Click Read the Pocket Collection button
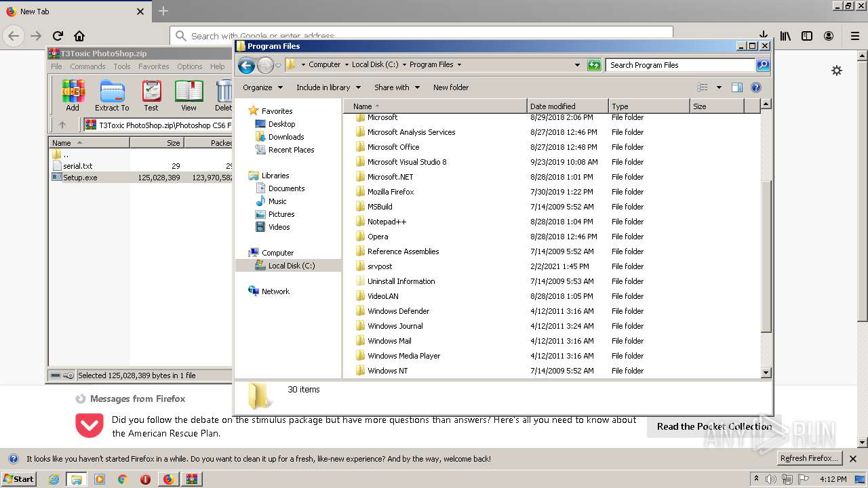 click(714, 426)
